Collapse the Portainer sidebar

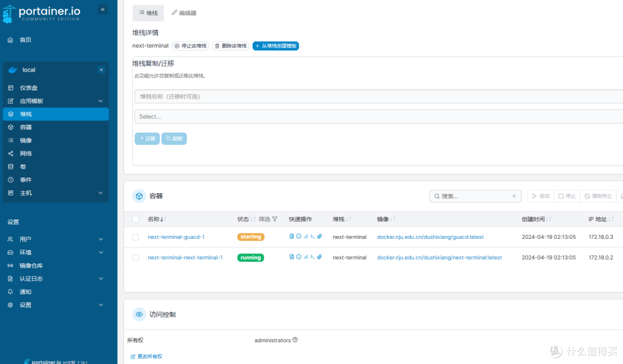pos(103,10)
